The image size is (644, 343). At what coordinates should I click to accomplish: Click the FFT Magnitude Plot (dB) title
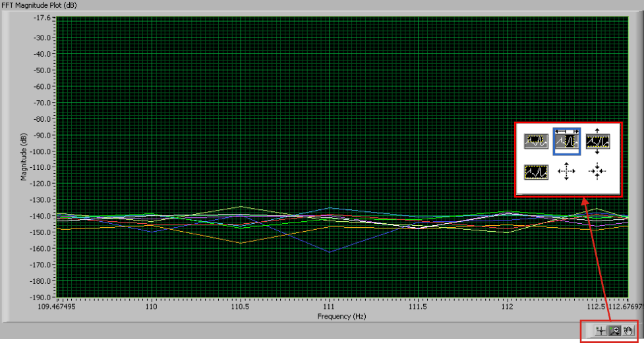click(x=39, y=5)
